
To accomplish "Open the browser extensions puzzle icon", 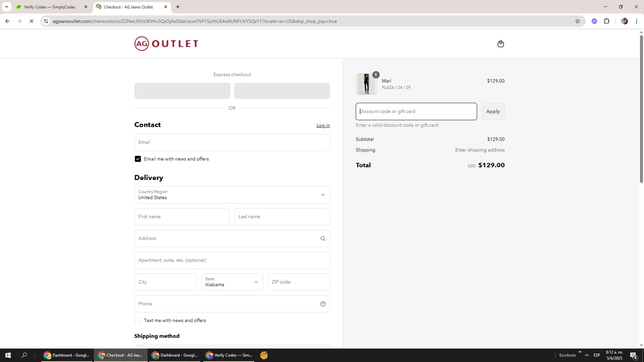I will [607, 21].
